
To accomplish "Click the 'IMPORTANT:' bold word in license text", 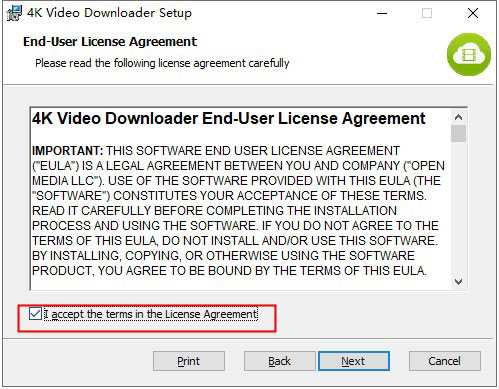I will point(68,151).
